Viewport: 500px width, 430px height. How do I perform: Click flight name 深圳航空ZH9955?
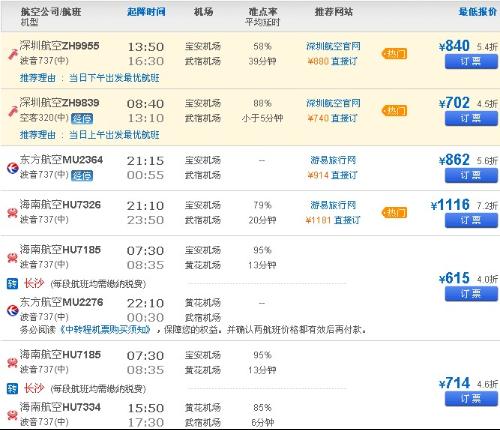pyautogui.click(x=59, y=46)
